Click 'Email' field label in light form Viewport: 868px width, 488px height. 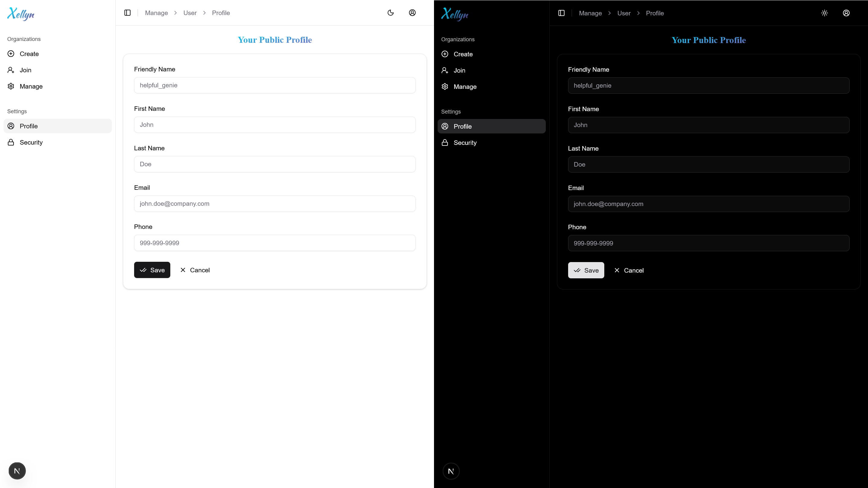click(x=142, y=188)
